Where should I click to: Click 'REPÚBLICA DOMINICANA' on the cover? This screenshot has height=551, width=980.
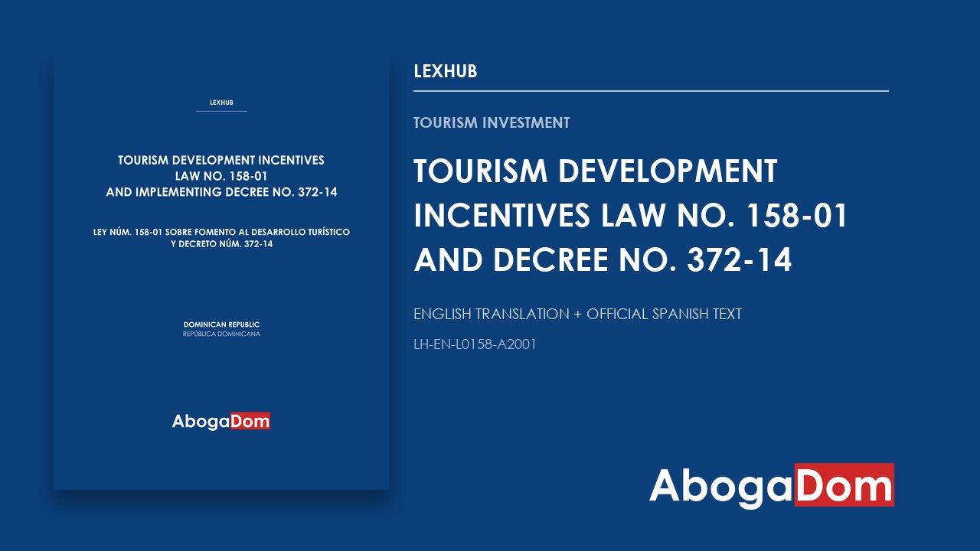(221, 334)
